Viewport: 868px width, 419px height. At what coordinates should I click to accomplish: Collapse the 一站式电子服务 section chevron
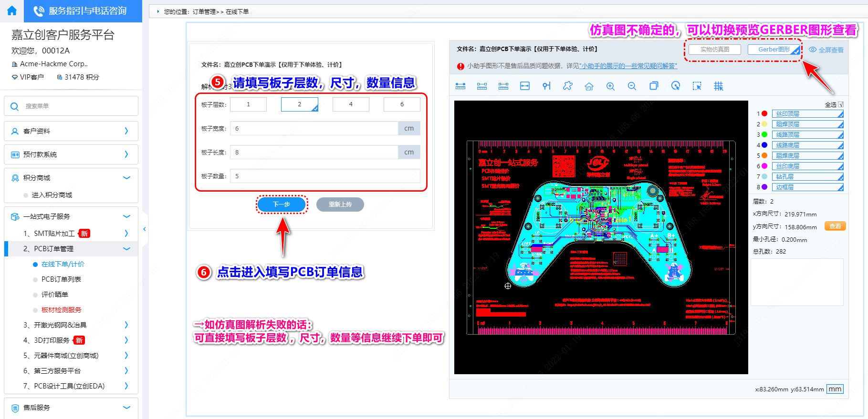(126, 216)
